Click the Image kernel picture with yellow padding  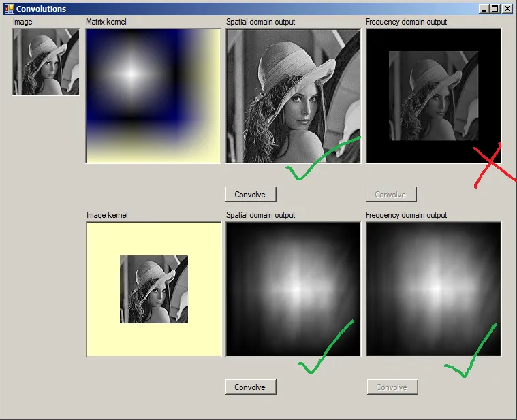tap(154, 289)
